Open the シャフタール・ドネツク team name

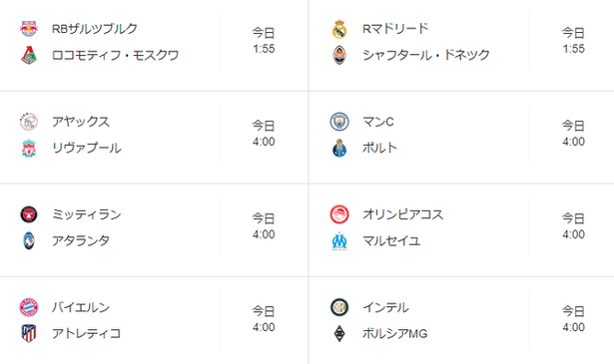coord(426,55)
